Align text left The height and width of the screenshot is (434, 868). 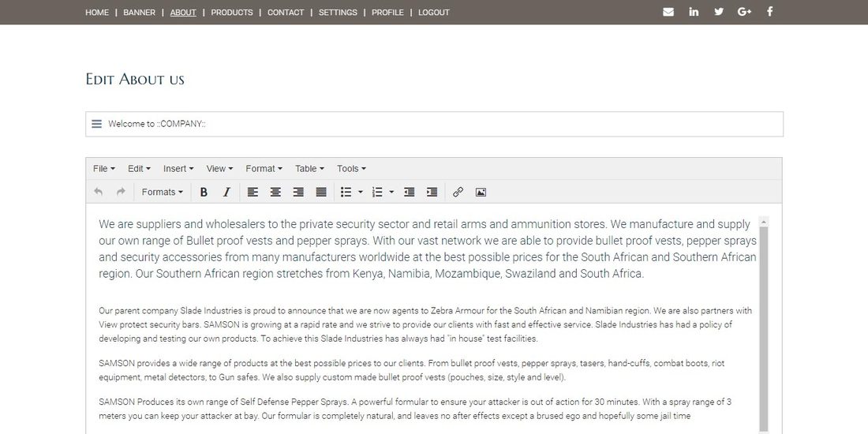point(253,192)
